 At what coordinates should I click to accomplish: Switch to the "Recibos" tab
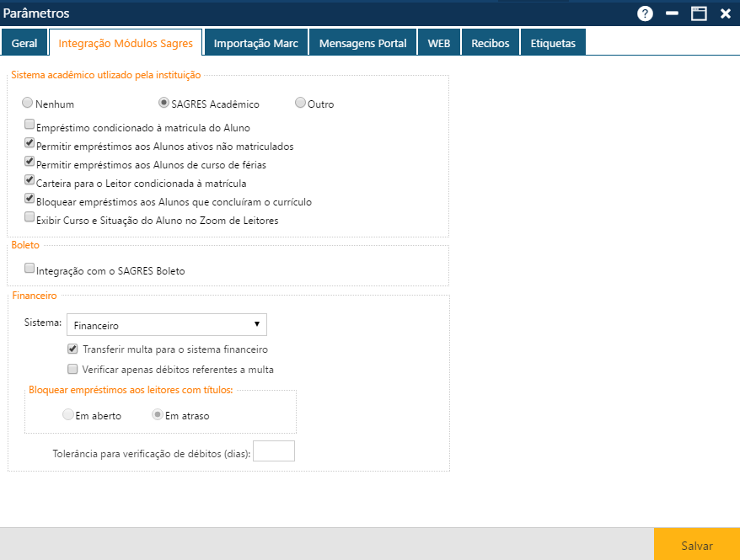coord(490,40)
